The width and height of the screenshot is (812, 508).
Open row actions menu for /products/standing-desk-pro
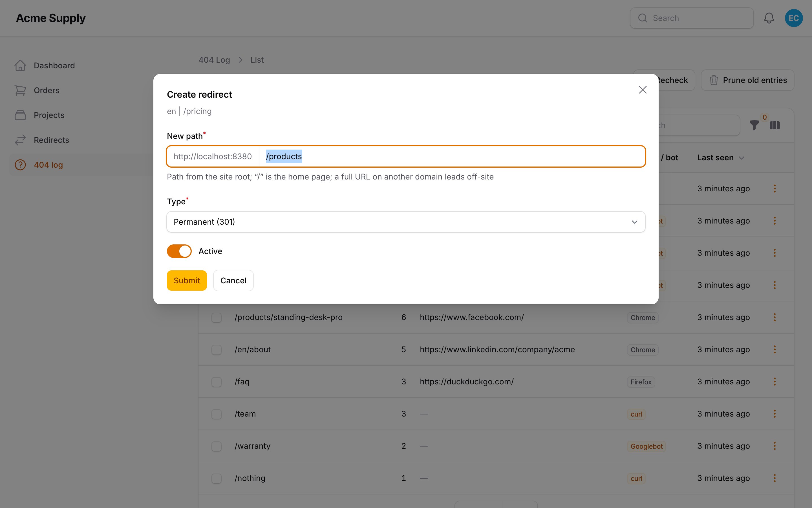point(775,317)
